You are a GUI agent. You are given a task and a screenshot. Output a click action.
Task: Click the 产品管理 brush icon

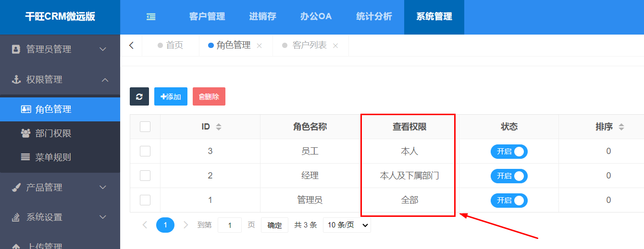pos(16,187)
